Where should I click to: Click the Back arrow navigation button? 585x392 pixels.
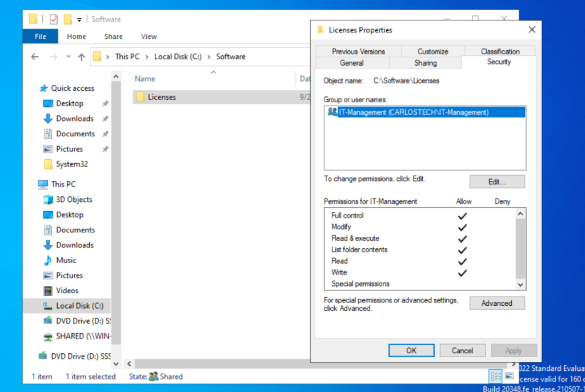(35, 56)
